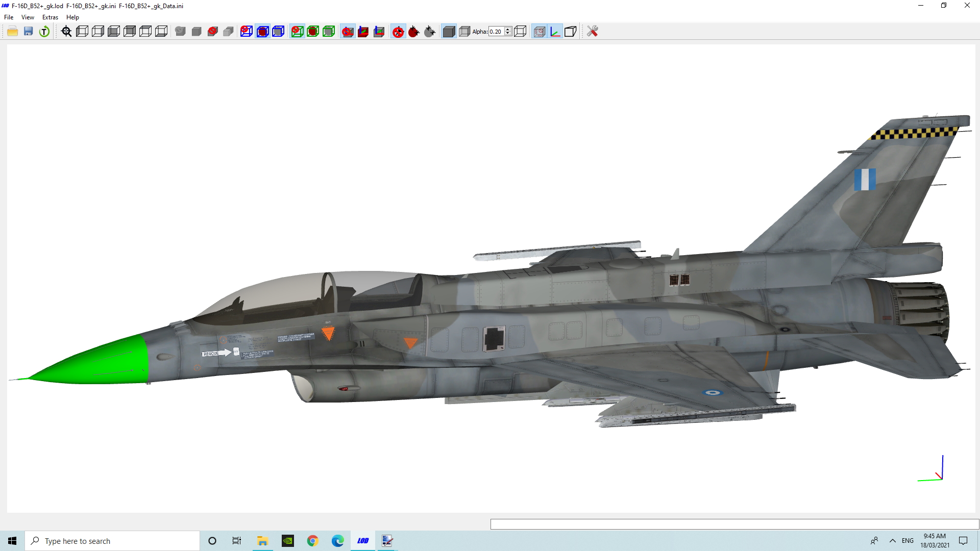Screen dimensions: 980x551
Task: Open Cortana from the taskbar circle icon
Action: [212, 541]
